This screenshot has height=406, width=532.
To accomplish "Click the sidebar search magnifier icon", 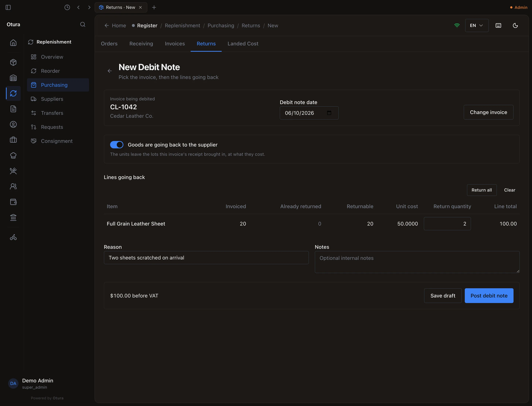I will coord(83,24).
